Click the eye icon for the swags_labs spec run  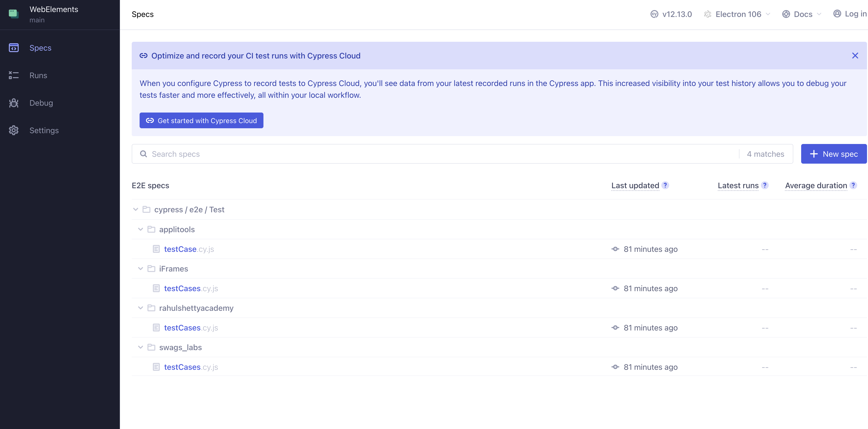point(615,367)
